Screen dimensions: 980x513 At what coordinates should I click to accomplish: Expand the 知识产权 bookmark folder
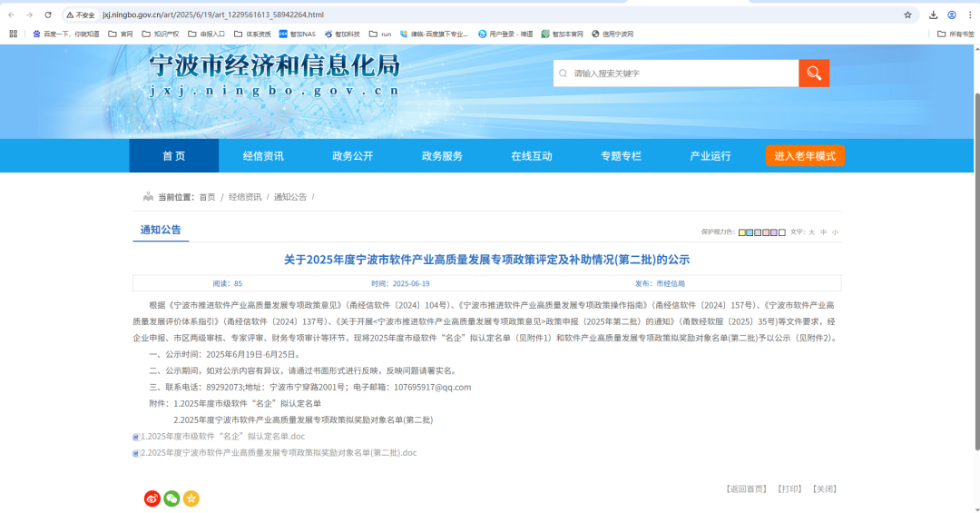[x=160, y=34]
